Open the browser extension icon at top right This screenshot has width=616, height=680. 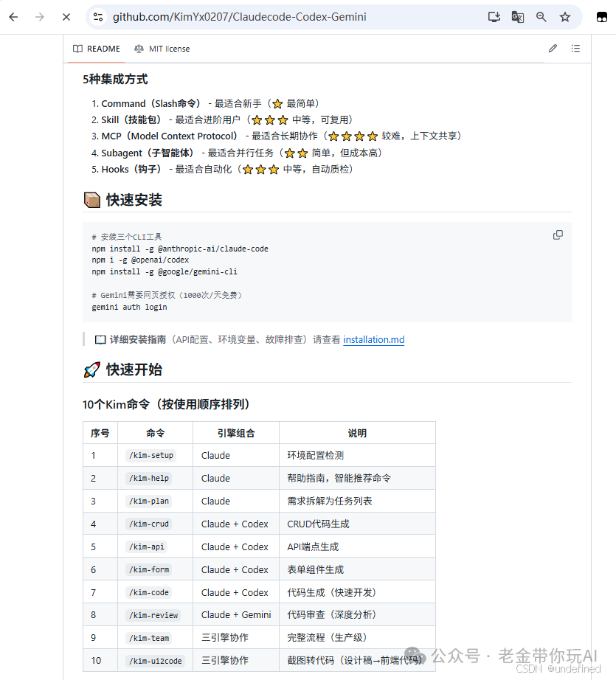[602, 17]
